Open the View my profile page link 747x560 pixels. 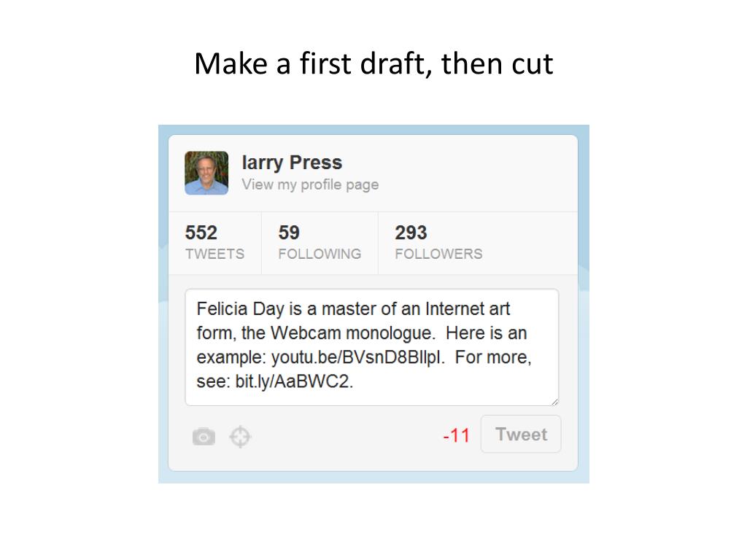310,184
